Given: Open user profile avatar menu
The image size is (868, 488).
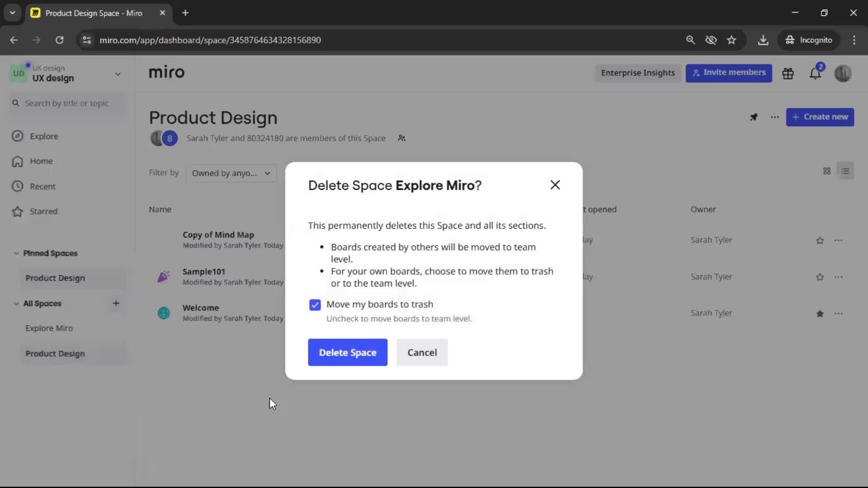Looking at the screenshot, I should pyautogui.click(x=843, y=73).
